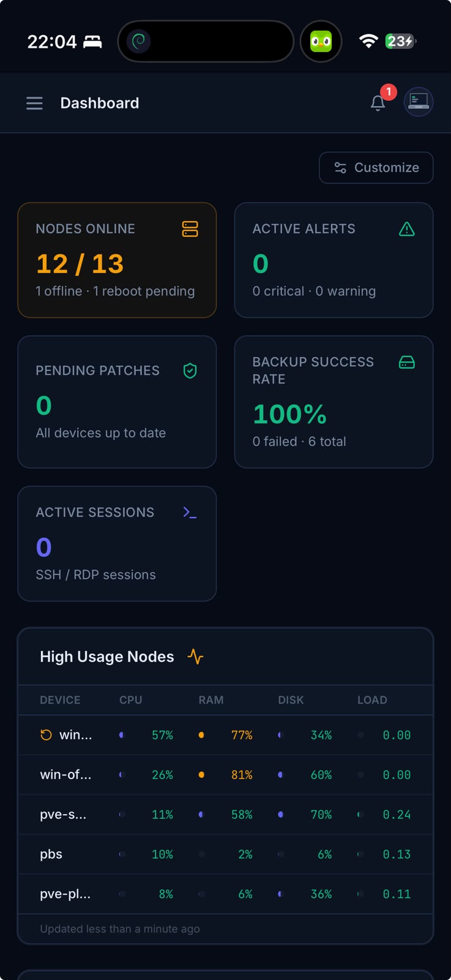This screenshot has width=451, height=980.
Task: Open the Customize dashboard button
Action: pyautogui.click(x=376, y=168)
